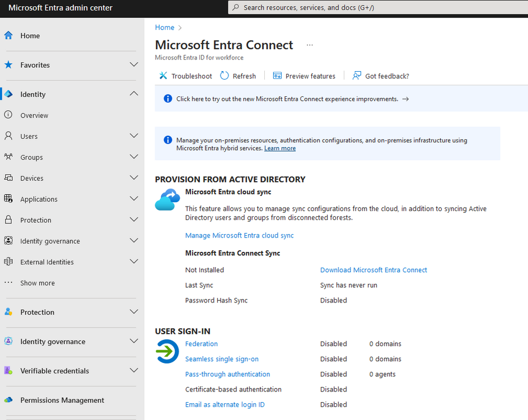
Task: Click the bottom Identity governance section icon
Action: tap(8, 341)
